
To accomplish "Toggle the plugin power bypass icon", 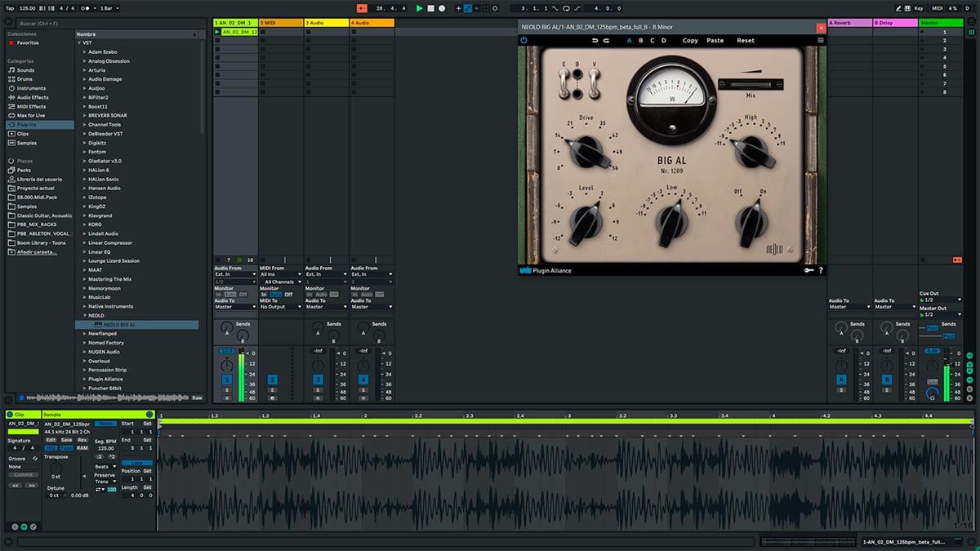I will coord(523,40).
